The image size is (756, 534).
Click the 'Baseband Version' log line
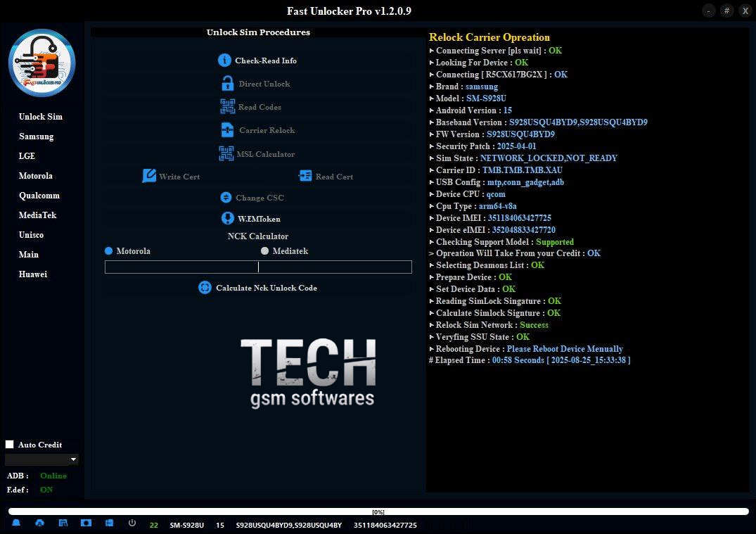point(538,122)
